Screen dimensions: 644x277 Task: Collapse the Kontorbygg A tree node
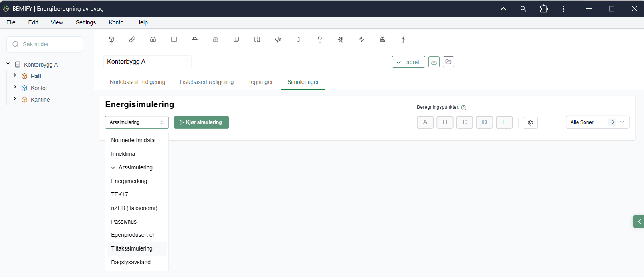click(8, 64)
